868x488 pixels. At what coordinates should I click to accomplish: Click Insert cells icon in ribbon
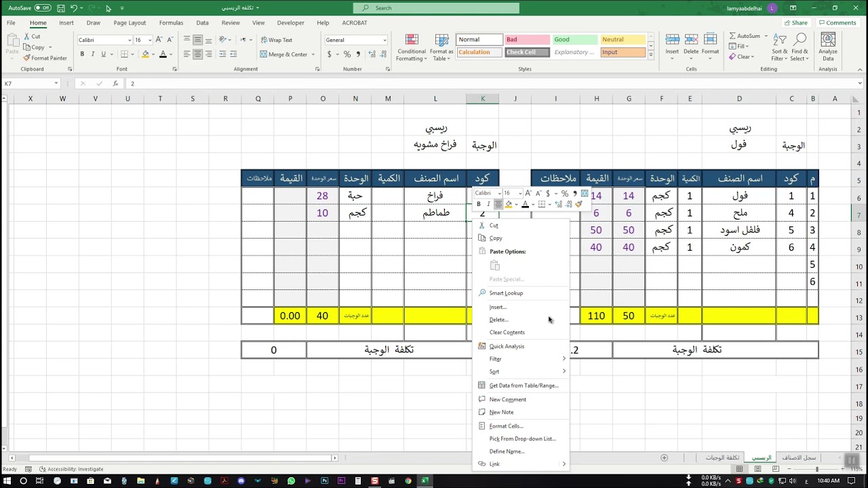(672, 40)
